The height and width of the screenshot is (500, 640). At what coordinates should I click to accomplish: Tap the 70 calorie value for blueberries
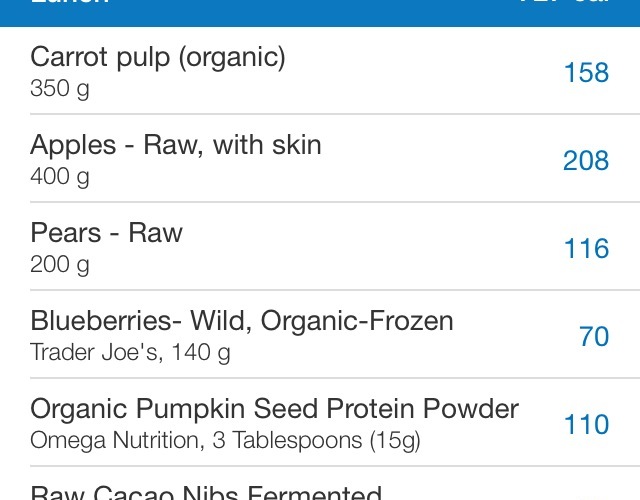click(x=594, y=336)
